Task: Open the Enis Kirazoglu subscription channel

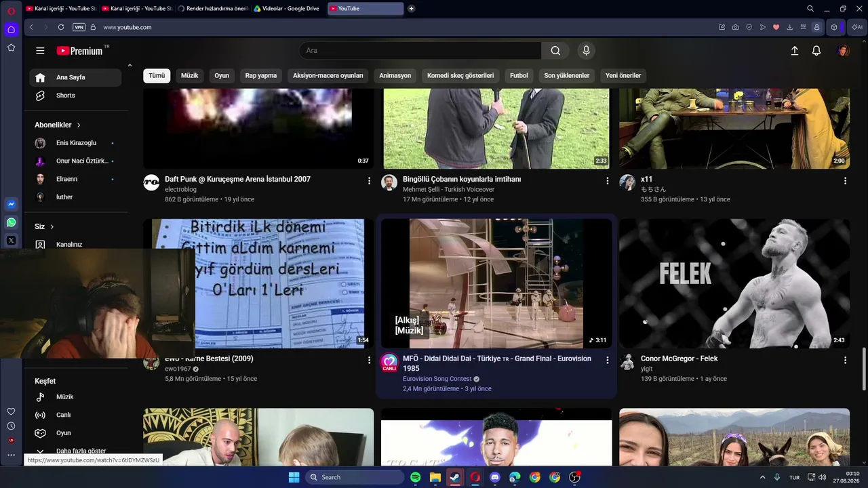Action: [75, 143]
